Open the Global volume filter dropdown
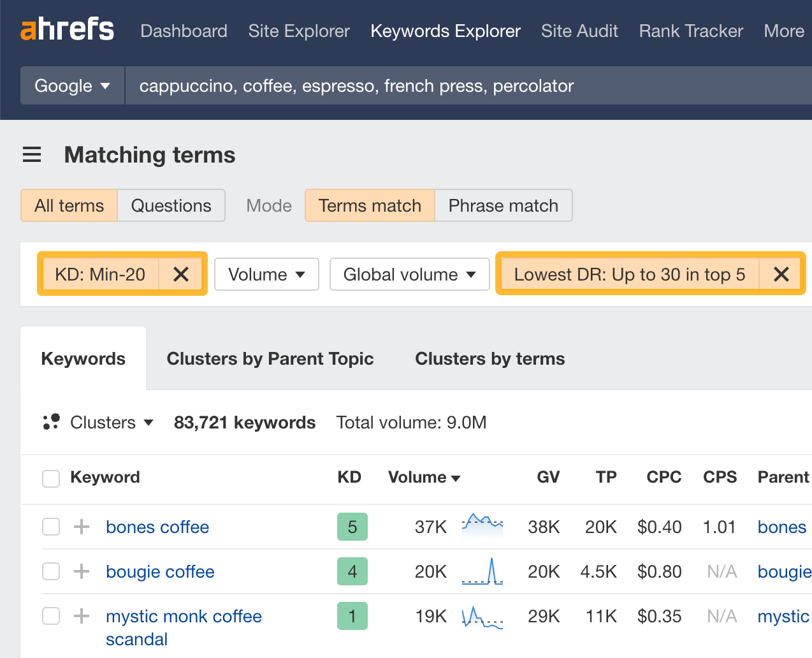The width and height of the screenshot is (812, 658). click(x=409, y=274)
